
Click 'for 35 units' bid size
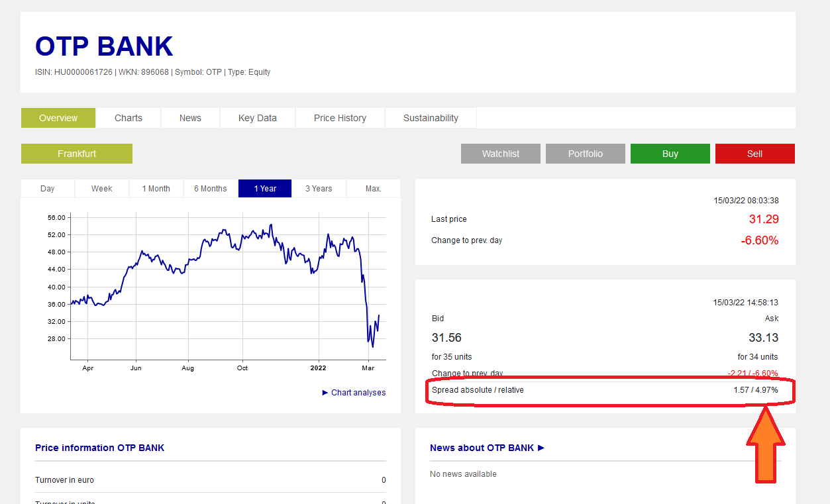pyautogui.click(x=452, y=357)
